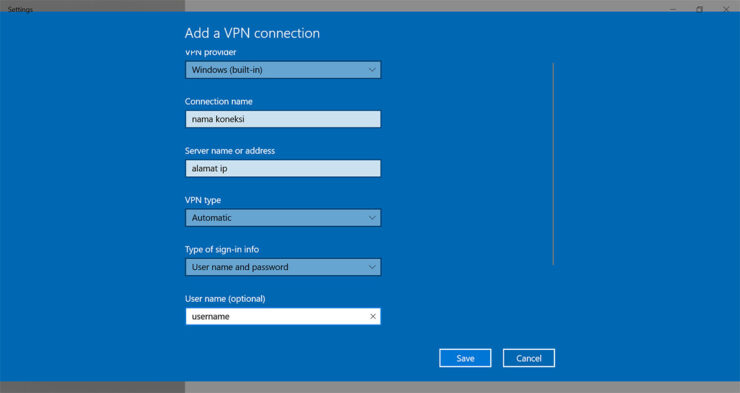Save the VPN connection
This screenshot has height=393, width=740.
465,358
